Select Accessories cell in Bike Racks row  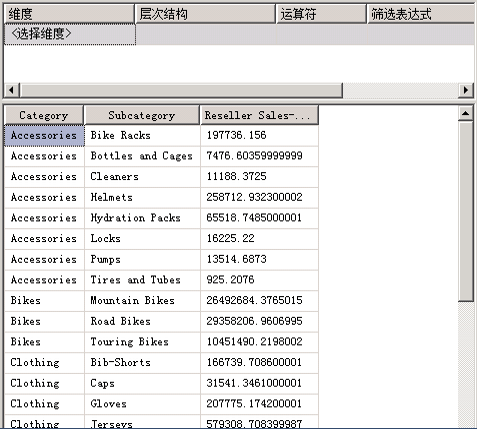(44, 136)
